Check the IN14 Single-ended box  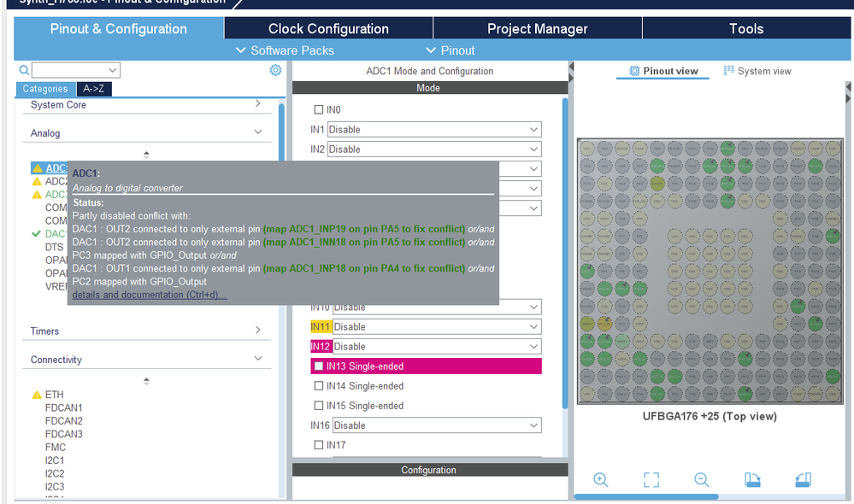[319, 386]
